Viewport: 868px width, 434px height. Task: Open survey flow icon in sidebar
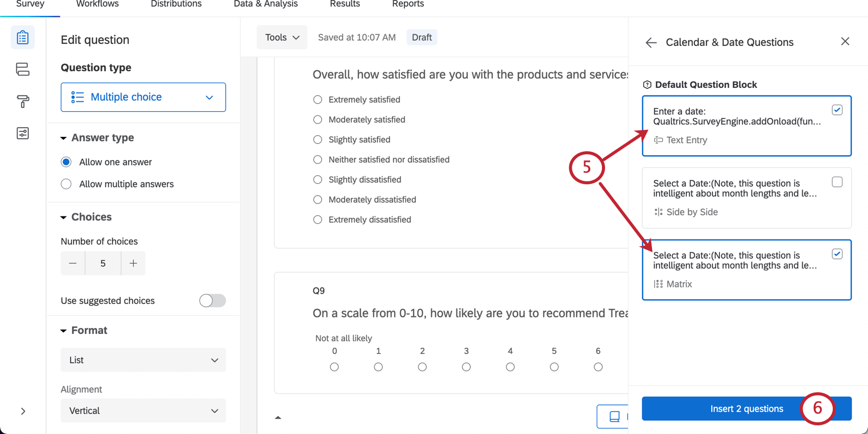[x=22, y=69]
